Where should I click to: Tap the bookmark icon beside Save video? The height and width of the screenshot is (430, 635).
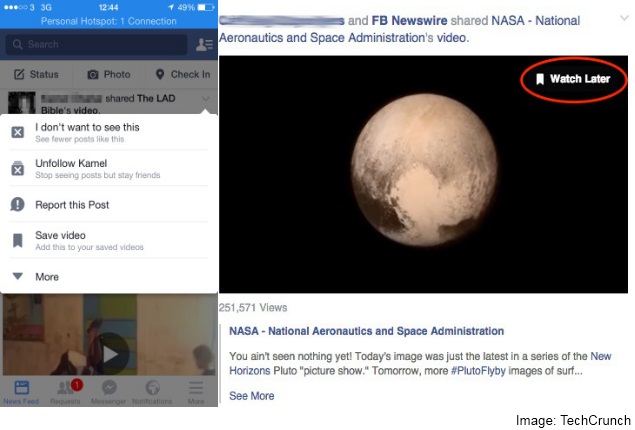click(x=17, y=241)
